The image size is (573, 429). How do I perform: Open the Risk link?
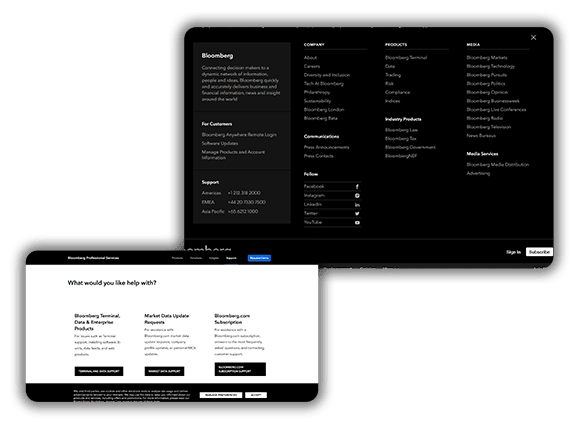389,84
